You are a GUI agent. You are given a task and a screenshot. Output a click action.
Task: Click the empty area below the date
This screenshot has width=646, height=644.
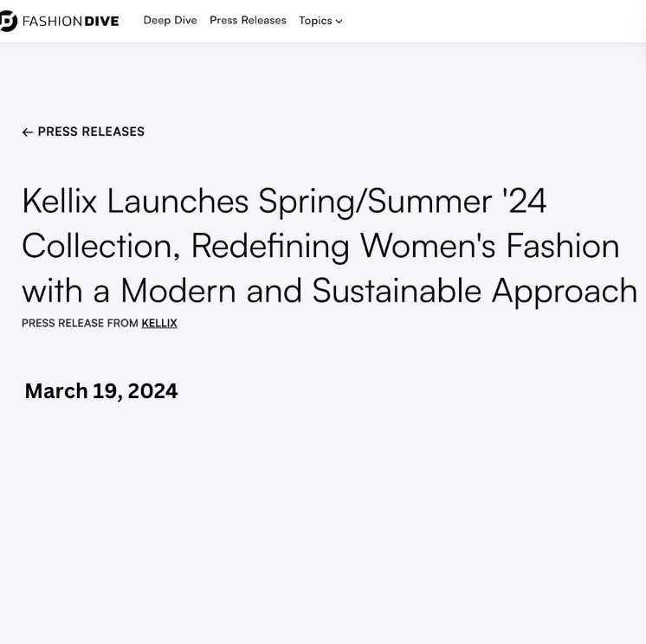(x=322, y=519)
